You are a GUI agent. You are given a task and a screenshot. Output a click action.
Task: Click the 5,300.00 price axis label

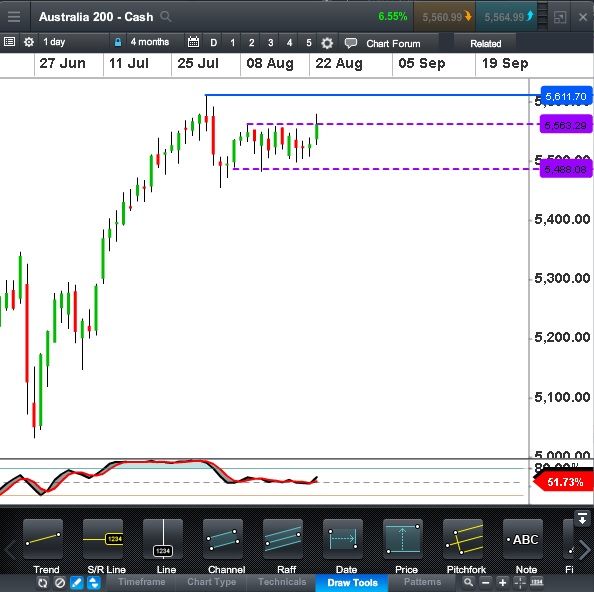pyautogui.click(x=562, y=278)
